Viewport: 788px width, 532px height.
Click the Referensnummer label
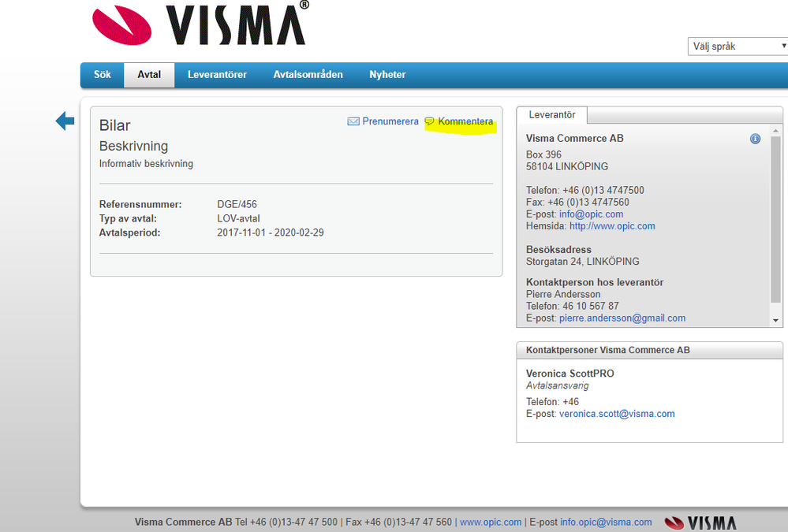click(140, 204)
